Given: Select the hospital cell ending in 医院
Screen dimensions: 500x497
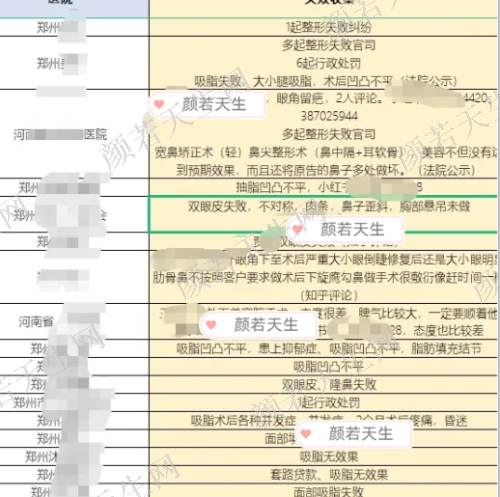Looking at the screenshot, I should coord(74,134).
